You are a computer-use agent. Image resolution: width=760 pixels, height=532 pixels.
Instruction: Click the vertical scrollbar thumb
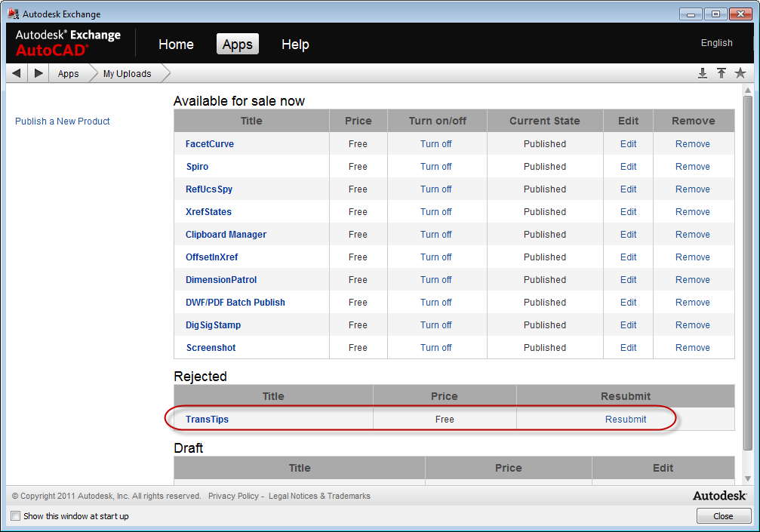[x=748, y=272]
